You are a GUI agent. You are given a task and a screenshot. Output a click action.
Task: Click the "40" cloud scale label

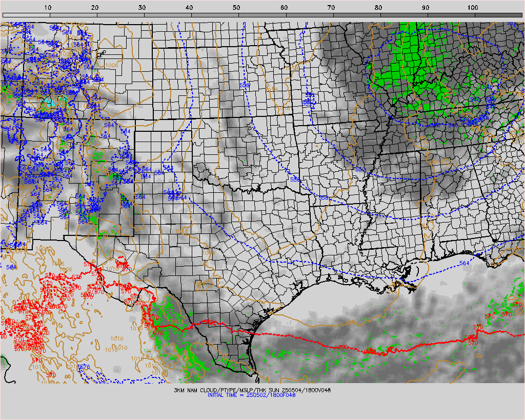[189, 7]
